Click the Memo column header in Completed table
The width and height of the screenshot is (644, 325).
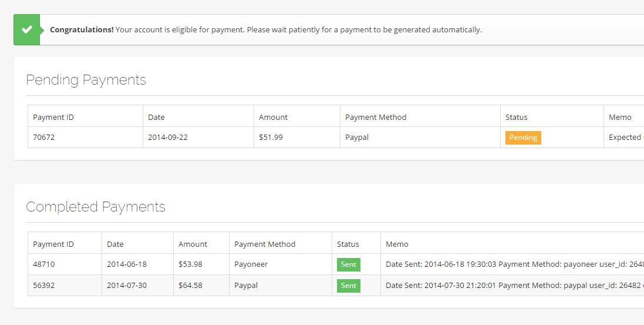click(397, 244)
